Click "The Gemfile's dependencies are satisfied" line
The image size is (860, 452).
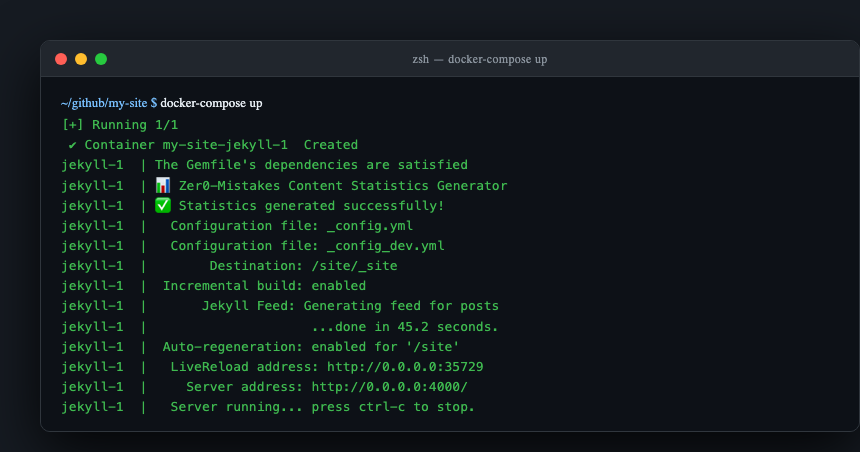point(312,165)
